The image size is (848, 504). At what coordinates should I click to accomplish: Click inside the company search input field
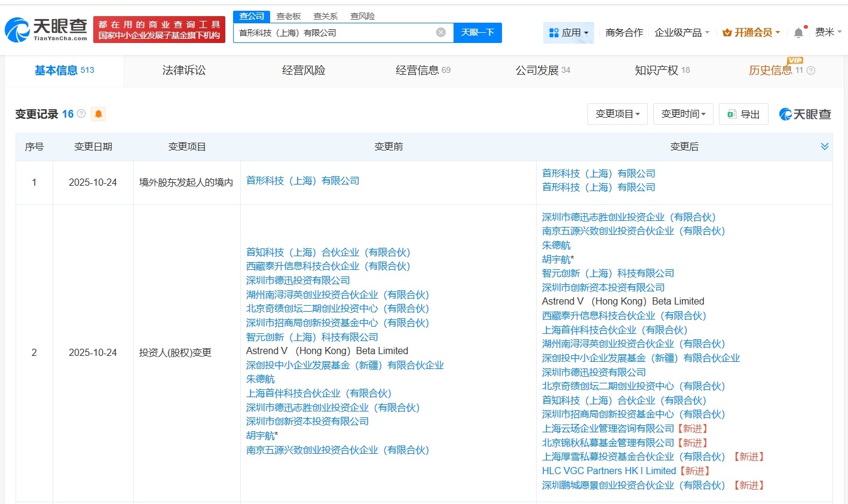coord(335,32)
